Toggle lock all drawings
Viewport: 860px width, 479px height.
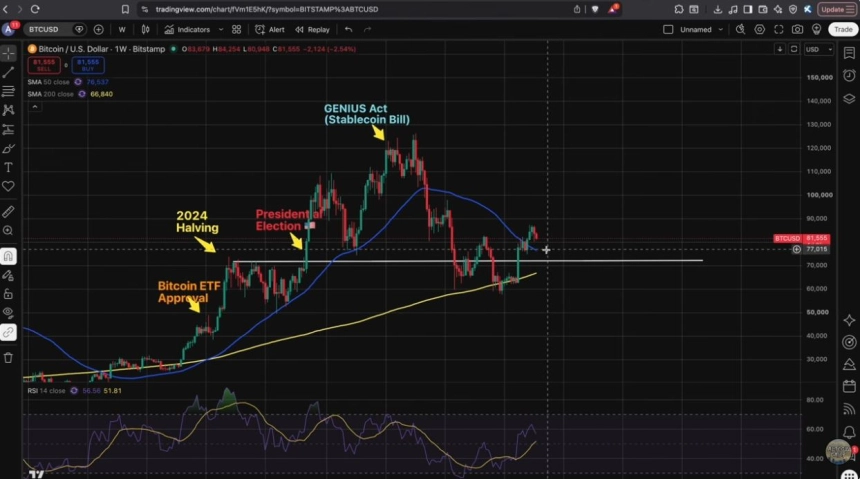pos(8,295)
